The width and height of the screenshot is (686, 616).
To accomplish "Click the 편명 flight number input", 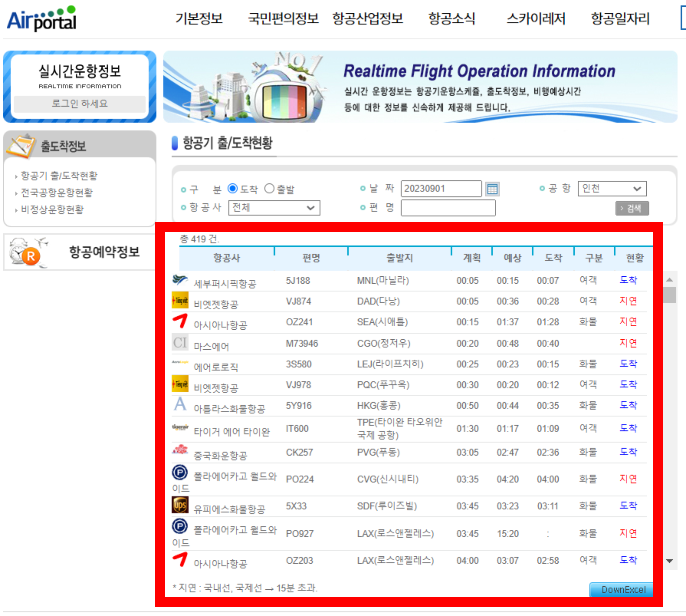I will [448, 207].
